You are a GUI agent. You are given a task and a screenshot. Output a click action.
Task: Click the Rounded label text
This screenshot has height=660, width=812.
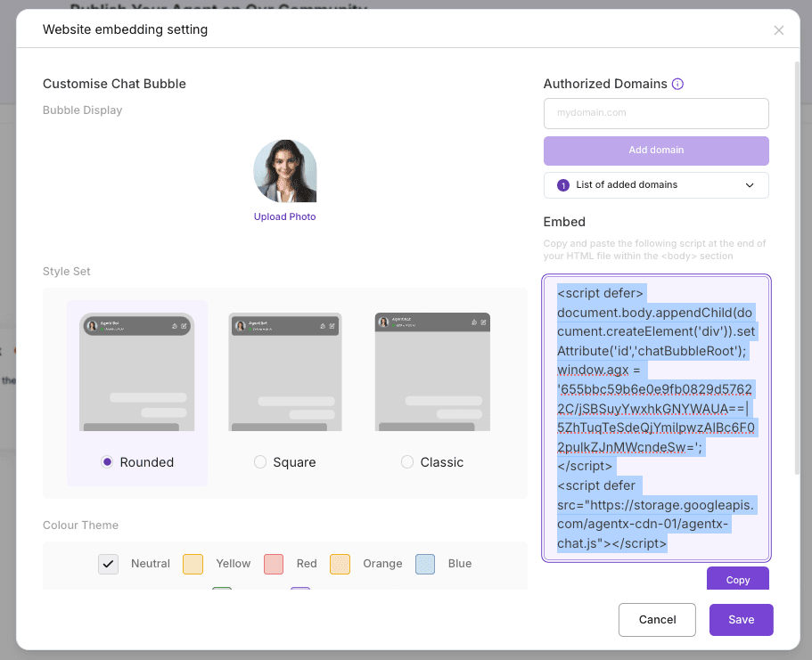click(x=146, y=462)
